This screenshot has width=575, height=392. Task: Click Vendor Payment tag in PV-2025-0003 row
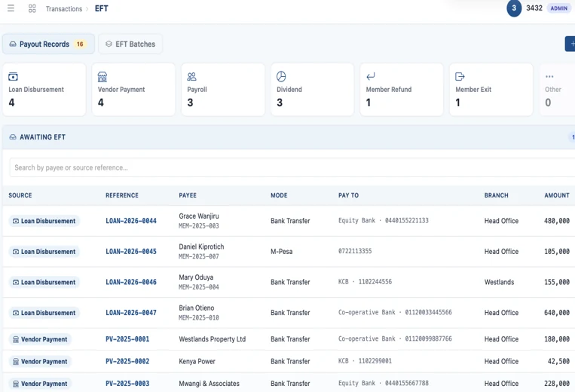tap(40, 384)
